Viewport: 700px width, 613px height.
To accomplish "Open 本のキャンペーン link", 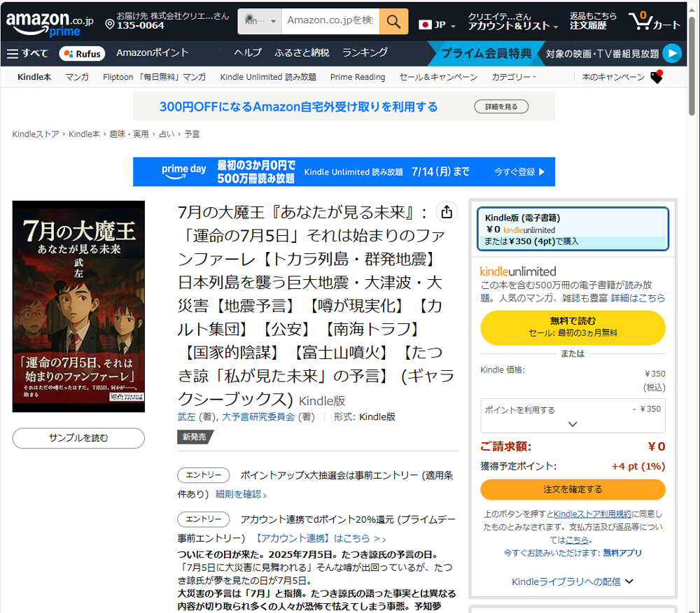I will (x=613, y=77).
